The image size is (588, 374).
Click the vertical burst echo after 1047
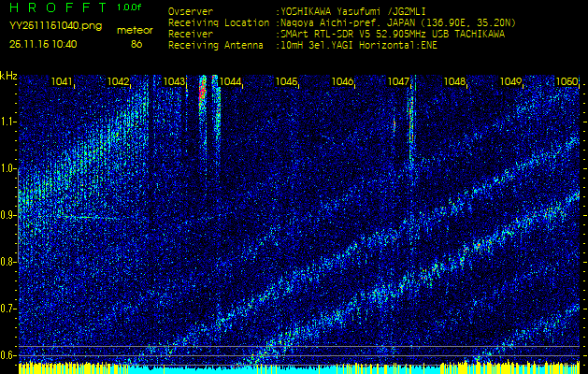click(x=411, y=120)
